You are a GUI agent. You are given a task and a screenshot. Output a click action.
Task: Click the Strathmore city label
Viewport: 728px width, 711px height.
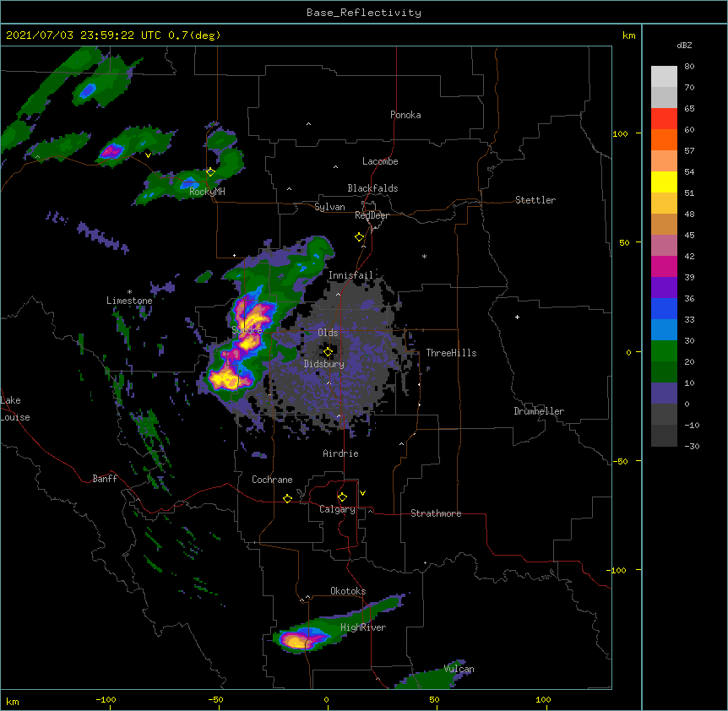(x=436, y=513)
